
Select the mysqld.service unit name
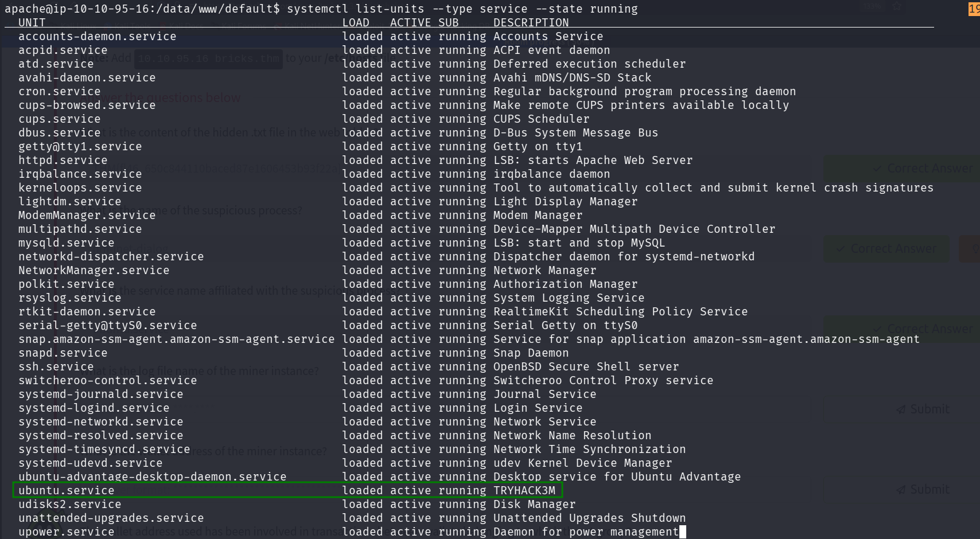point(66,243)
